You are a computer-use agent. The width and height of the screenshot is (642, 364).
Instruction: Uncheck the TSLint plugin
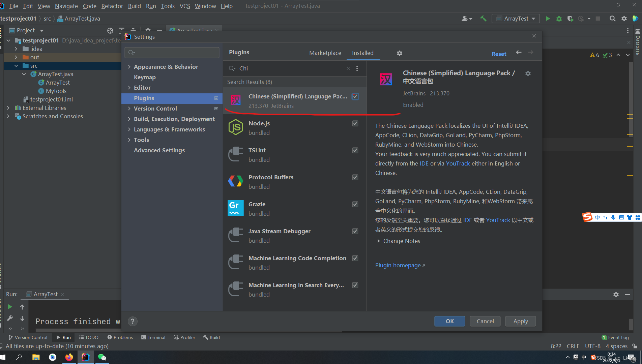coord(355,150)
